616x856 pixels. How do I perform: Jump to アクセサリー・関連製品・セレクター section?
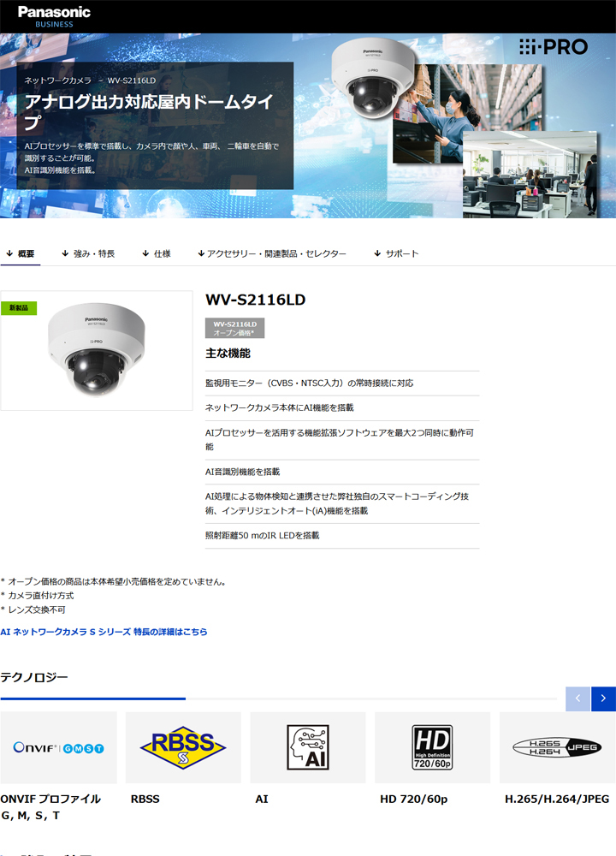pyautogui.click(x=271, y=253)
